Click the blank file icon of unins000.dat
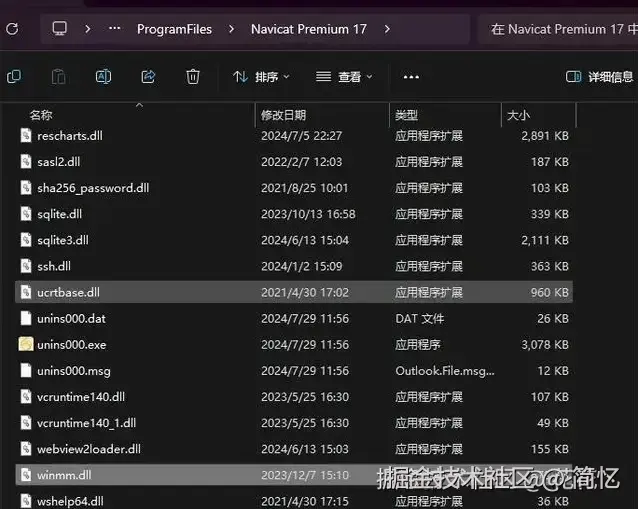The width and height of the screenshot is (638, 509). [26, 318]
